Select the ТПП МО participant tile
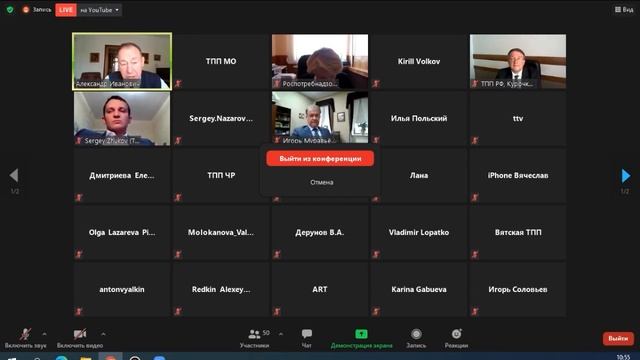The height and width of the screenshot is (360, 640). (221, 61)
